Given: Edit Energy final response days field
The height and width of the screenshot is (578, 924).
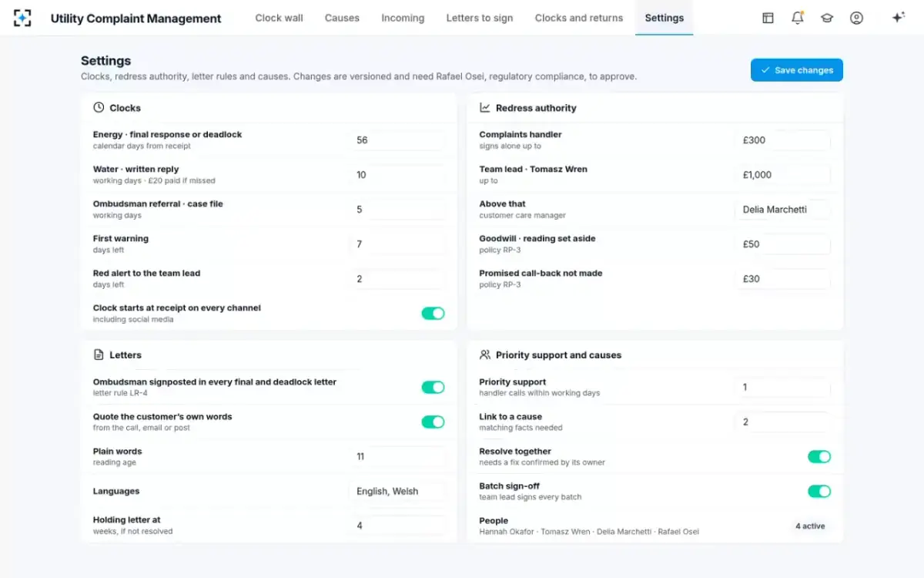Looking at the screenshot, I should (397, 140).
